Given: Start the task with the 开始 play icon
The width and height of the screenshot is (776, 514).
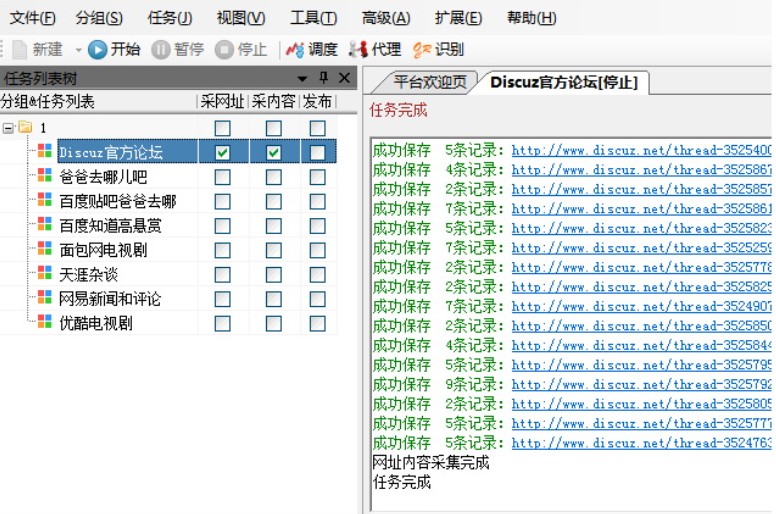Looking at the screenshot, I should 97,49.
